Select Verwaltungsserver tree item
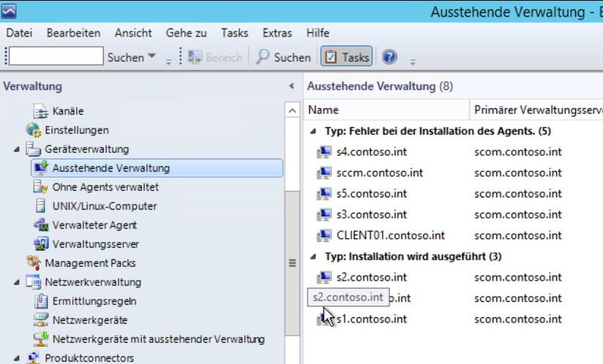Screen dimensions: 603x364 click(96, 244)
